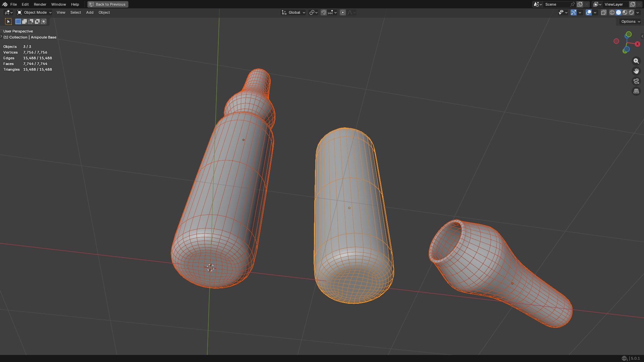This screenshot has width=644, height=362.
Task: Open the Edit menu
Action: click(25, 4)
